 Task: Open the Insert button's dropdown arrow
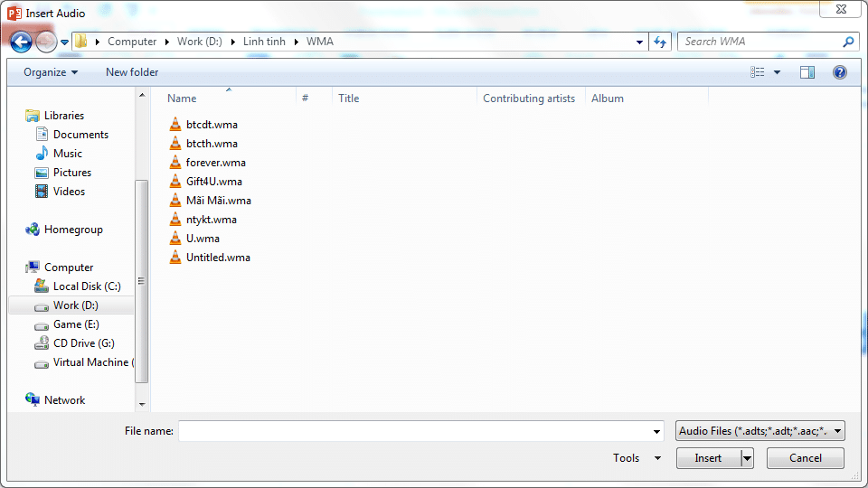point(748,458)
